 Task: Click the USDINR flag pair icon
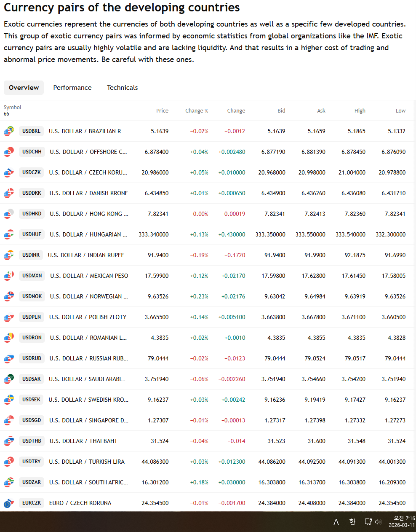point(9,255)
